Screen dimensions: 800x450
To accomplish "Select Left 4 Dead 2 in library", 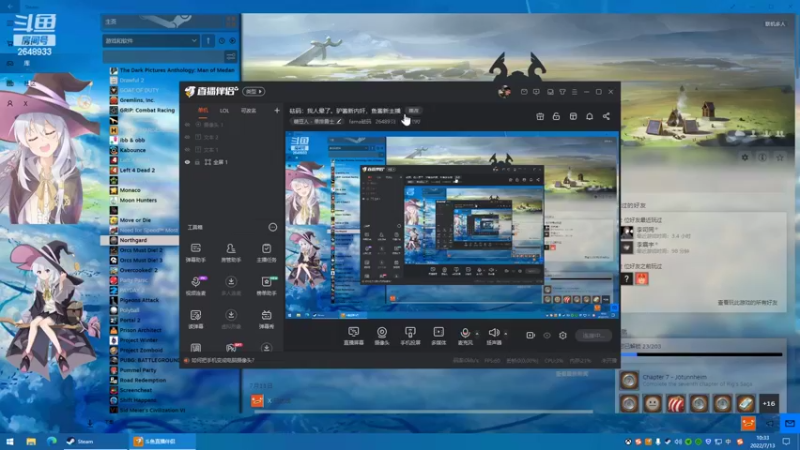I will [x=137, y=170].
